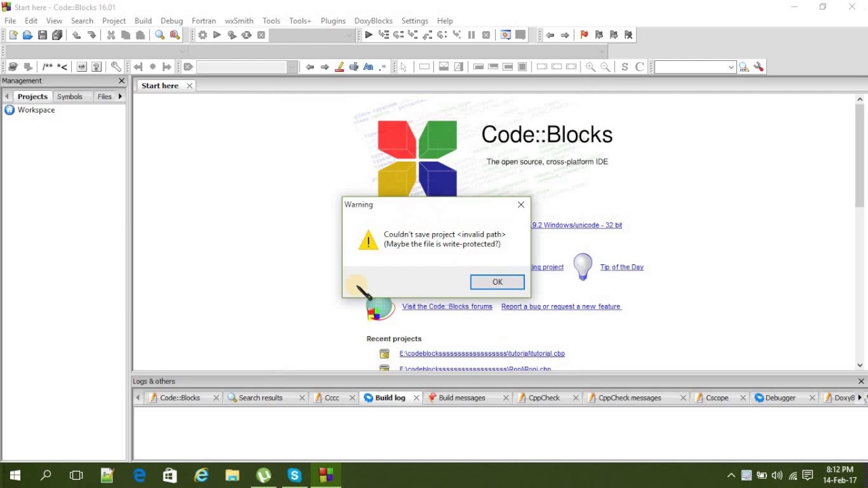
Task: Expand the right-side search combo box arrow
Action: click(731, 67)
